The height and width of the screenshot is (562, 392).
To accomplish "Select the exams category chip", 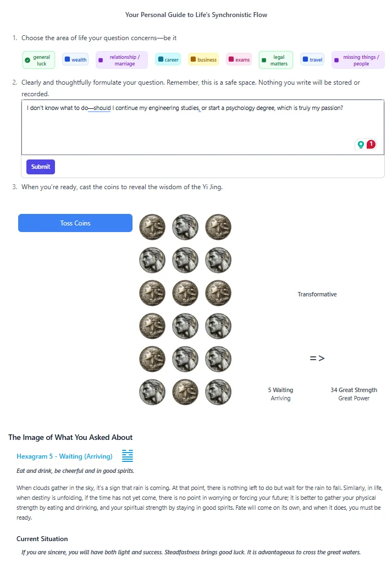I will [239, 60].
